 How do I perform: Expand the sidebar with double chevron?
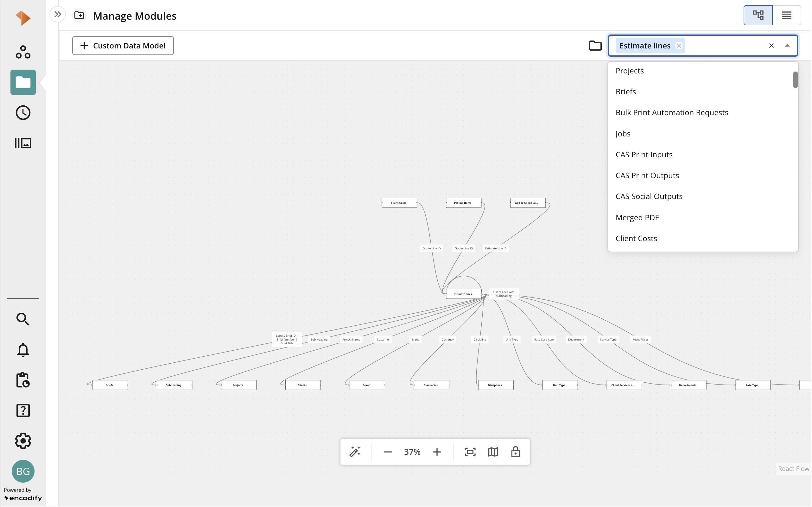pyautogui.click(x=58, y=15)
